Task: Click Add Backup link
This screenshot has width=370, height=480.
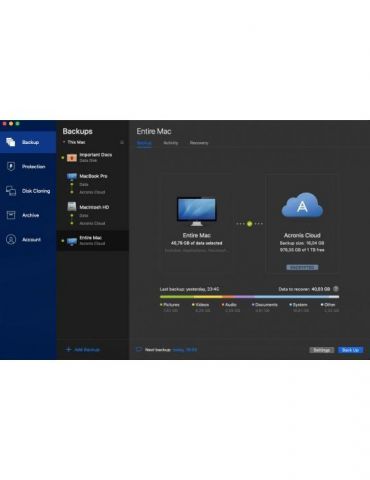Action: 87,350
